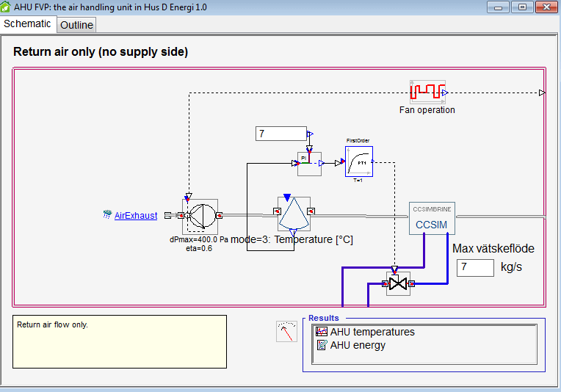Screen dimensions: 561x392
Task: Click the AirExhaust cloud icon
Action: tap(108, 215)
